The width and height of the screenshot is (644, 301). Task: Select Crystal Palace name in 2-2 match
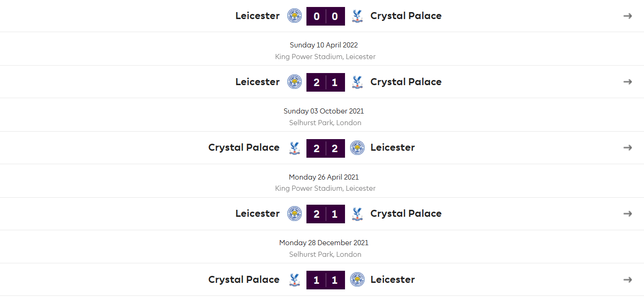(244, 147)
